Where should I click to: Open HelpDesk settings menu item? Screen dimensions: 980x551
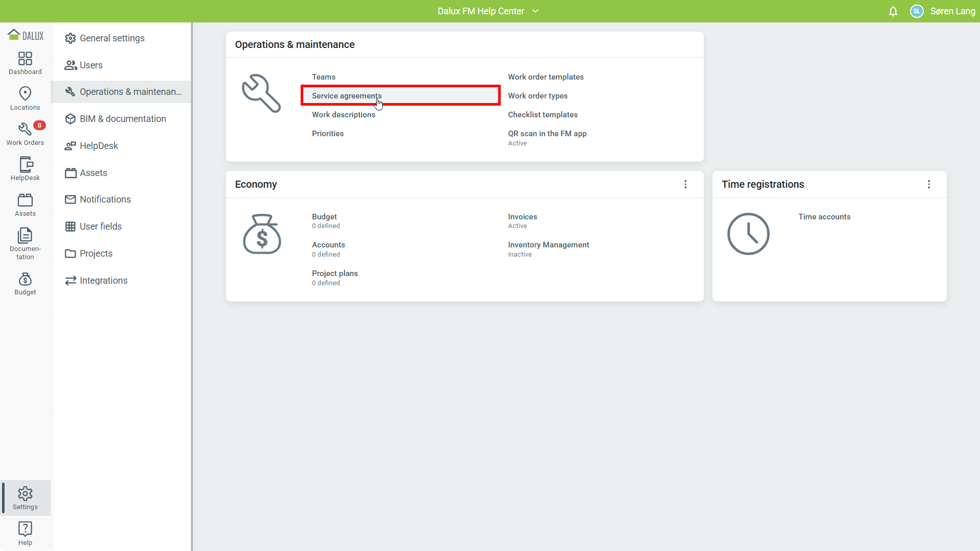pyautogui.click(x=121, y=146)
